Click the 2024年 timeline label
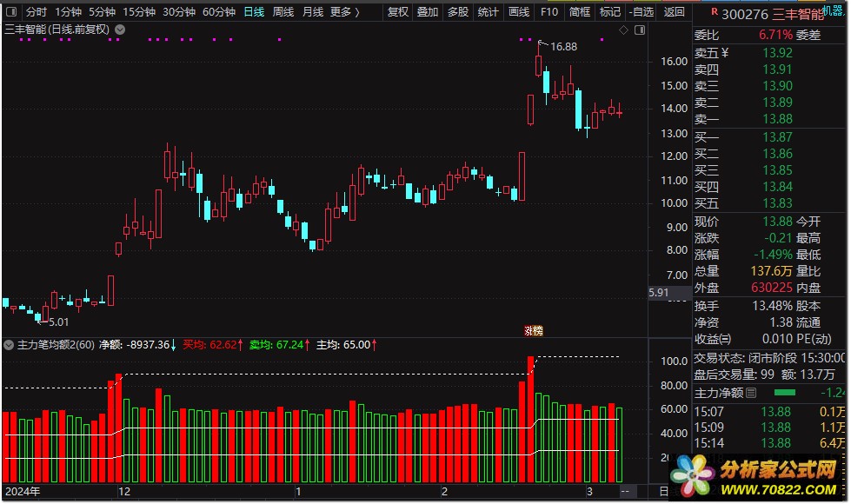Screen dimensions: 851x504 coord(23,492)
